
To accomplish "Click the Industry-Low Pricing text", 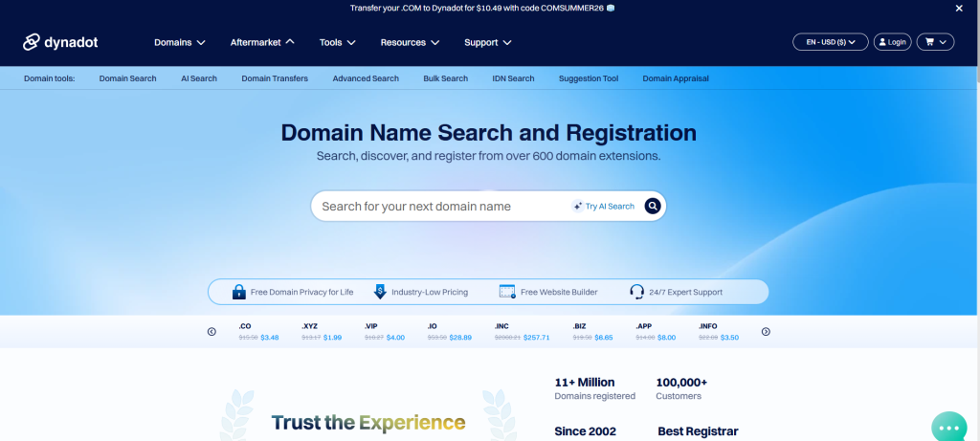I will coord(430,292).
